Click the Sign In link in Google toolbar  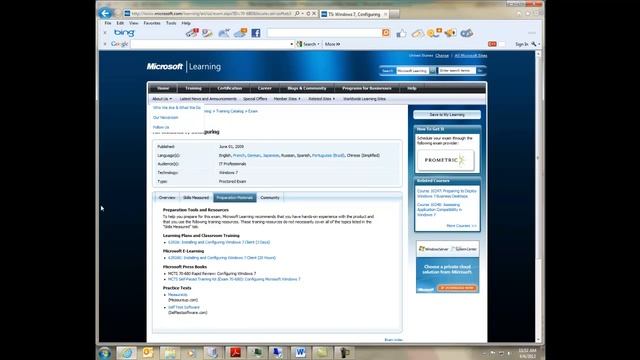[521, 44]
